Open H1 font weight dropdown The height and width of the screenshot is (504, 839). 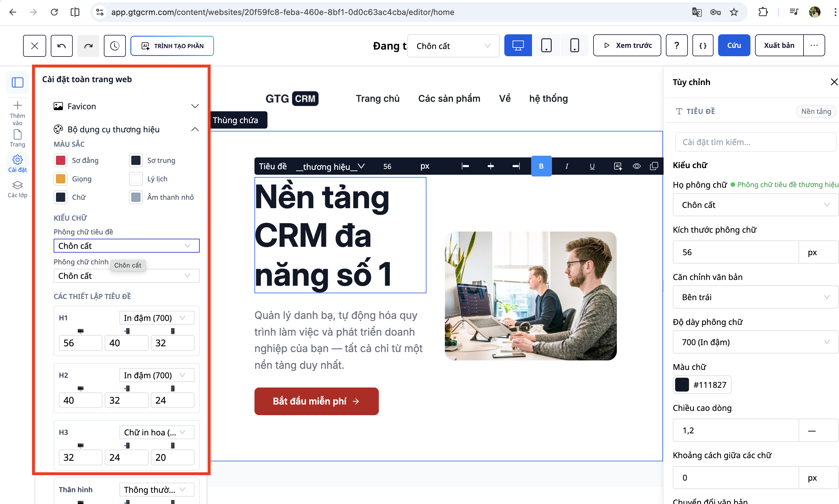(x=156, y=317)
